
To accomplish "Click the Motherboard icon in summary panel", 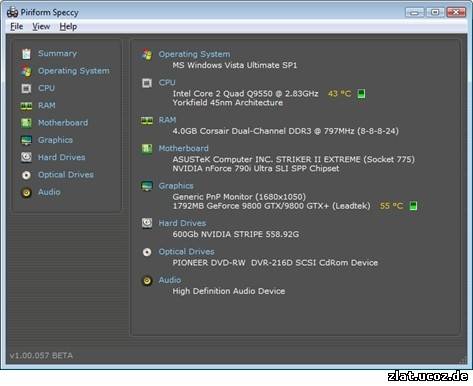I will [x=147, y=148].
